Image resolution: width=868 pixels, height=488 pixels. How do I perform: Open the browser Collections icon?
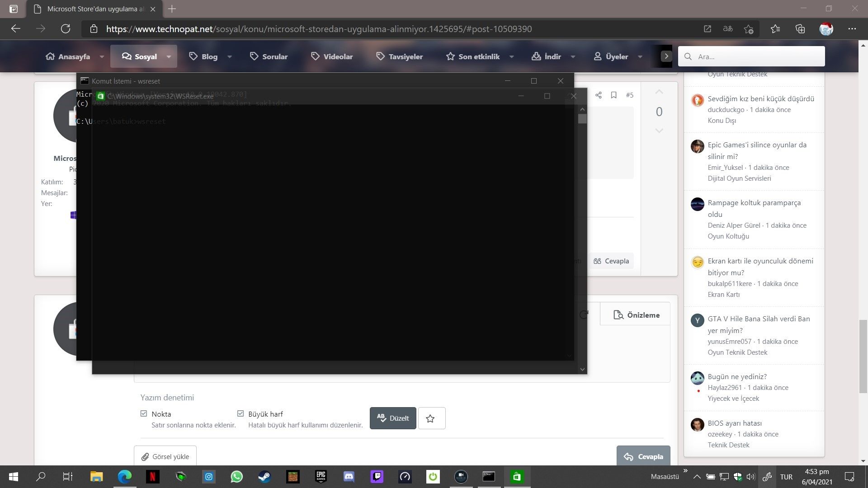[800, 29]
